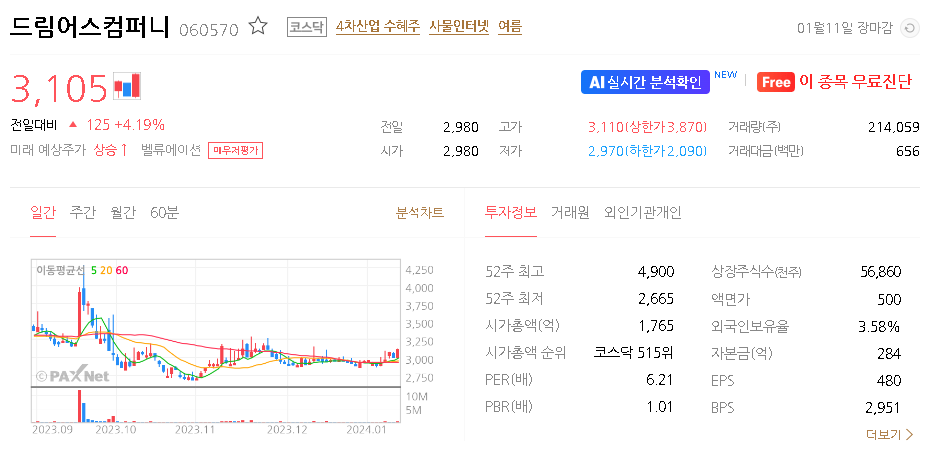This screenshot has height=450, width=925.
Task: Click the red Free badge
Action: (775, 82)
